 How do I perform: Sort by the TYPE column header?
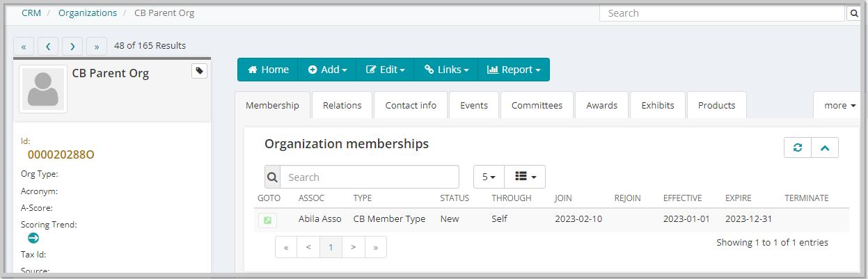point(363,198)
